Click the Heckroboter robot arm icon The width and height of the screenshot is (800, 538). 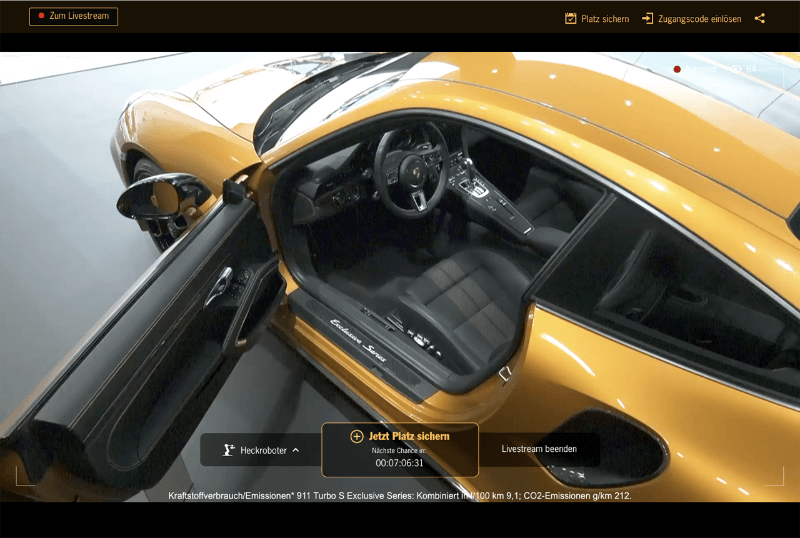(229, 450)
